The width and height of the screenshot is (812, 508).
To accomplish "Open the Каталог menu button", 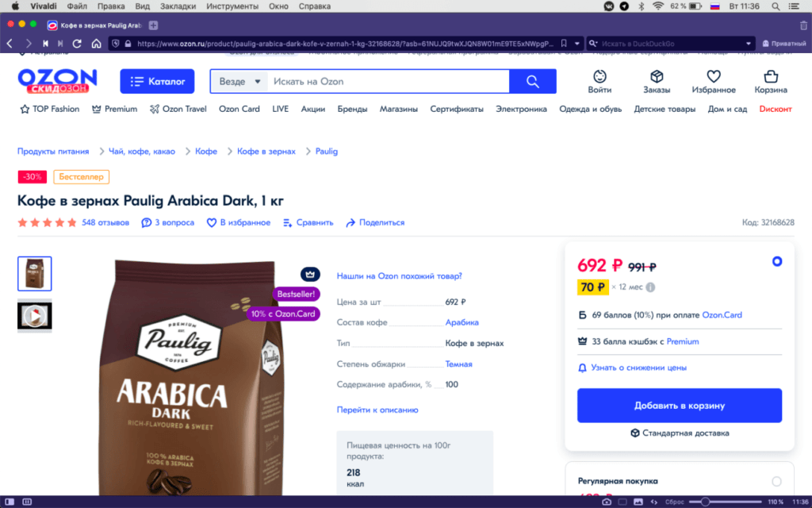I will (158, 82).
